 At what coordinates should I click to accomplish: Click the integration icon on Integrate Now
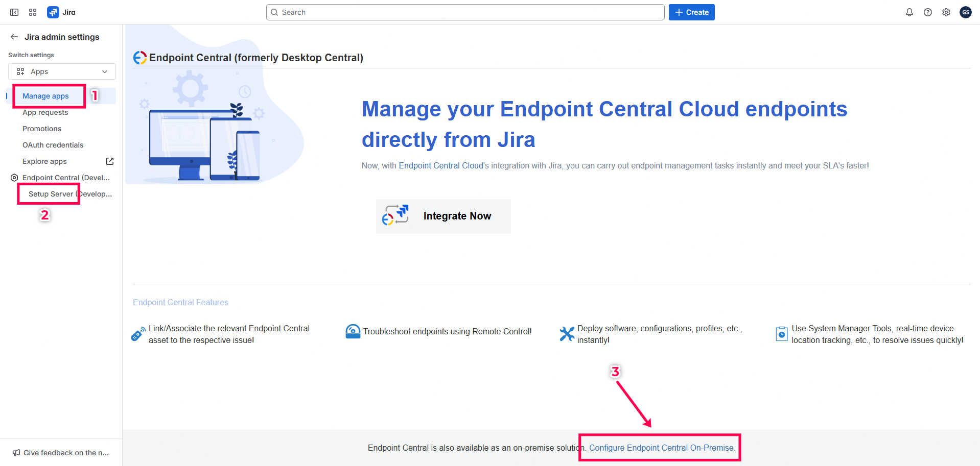point(395,215)
